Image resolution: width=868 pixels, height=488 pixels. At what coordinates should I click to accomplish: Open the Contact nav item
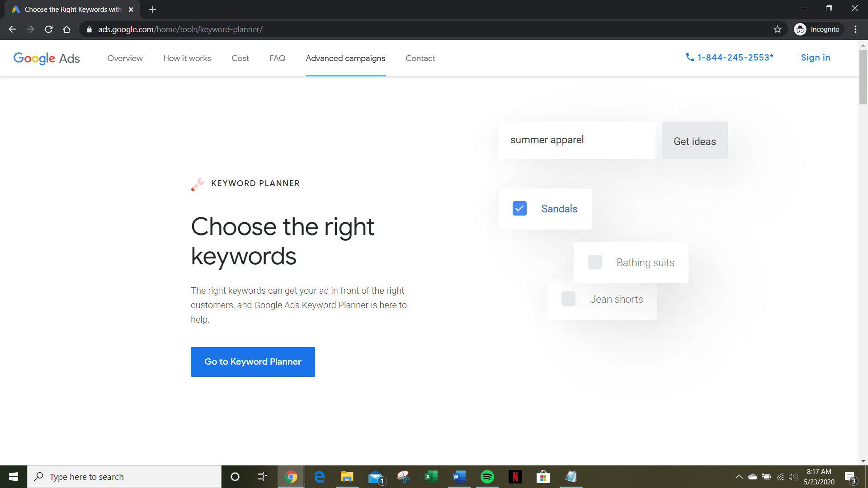point(420,58)
